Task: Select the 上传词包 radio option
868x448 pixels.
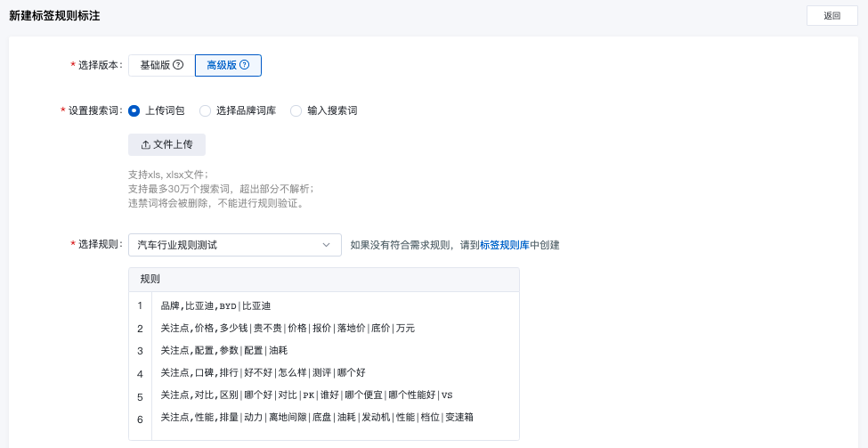Action: tap(134, 111)
